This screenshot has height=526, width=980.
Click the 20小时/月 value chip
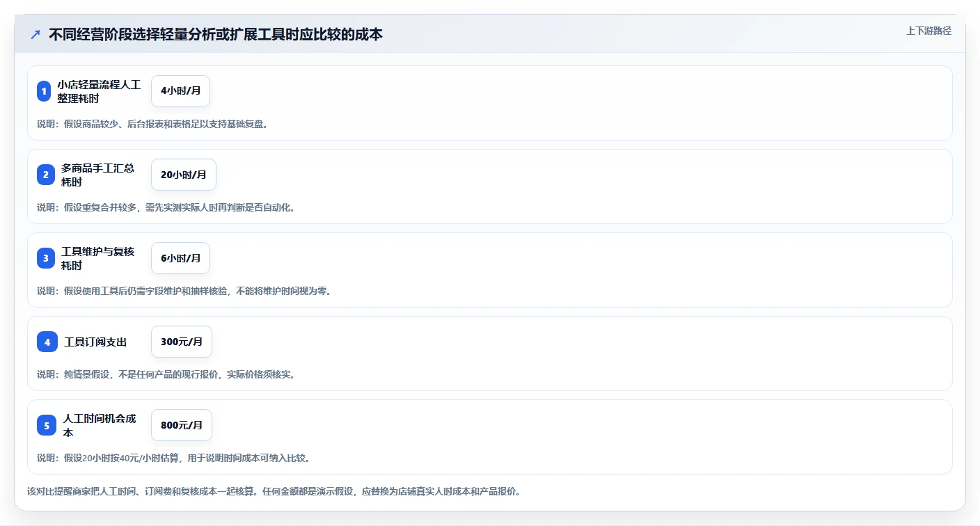(184, 175)
